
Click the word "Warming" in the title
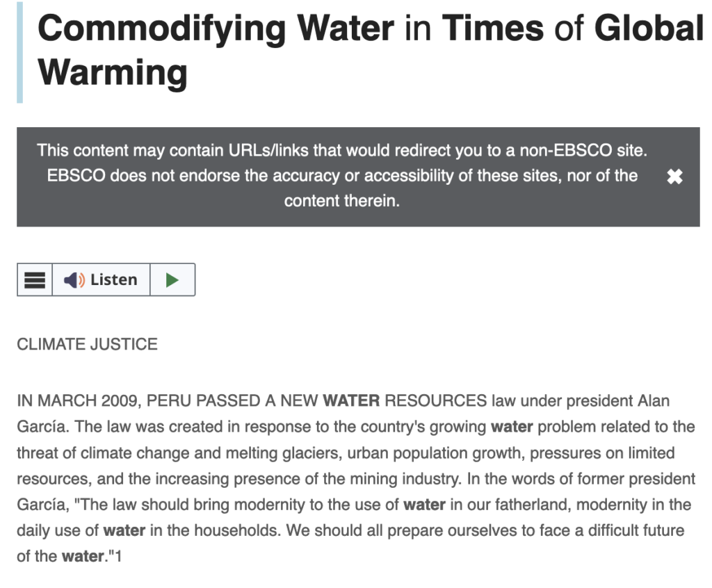(x=113, y=72)
